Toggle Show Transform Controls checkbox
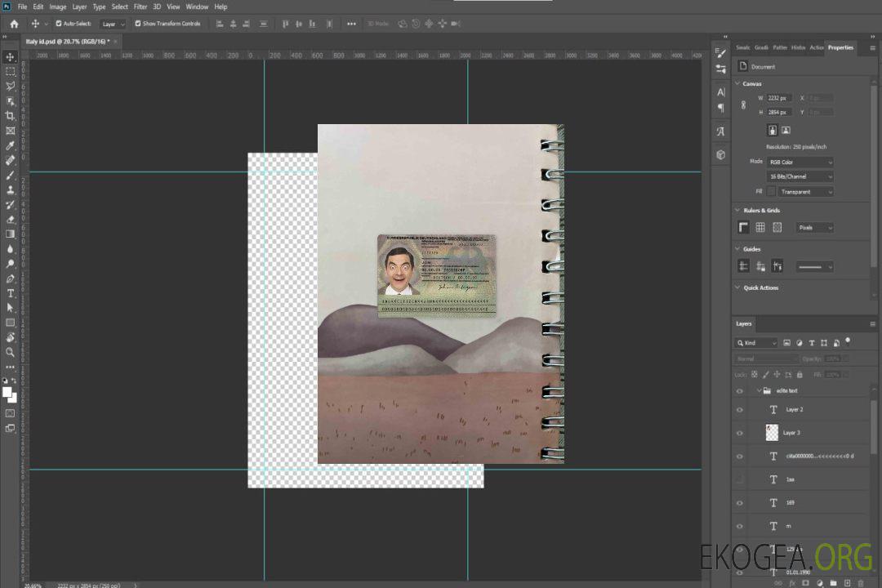The width and height of the screenshot is (882, 588). [x=137, y=24]
